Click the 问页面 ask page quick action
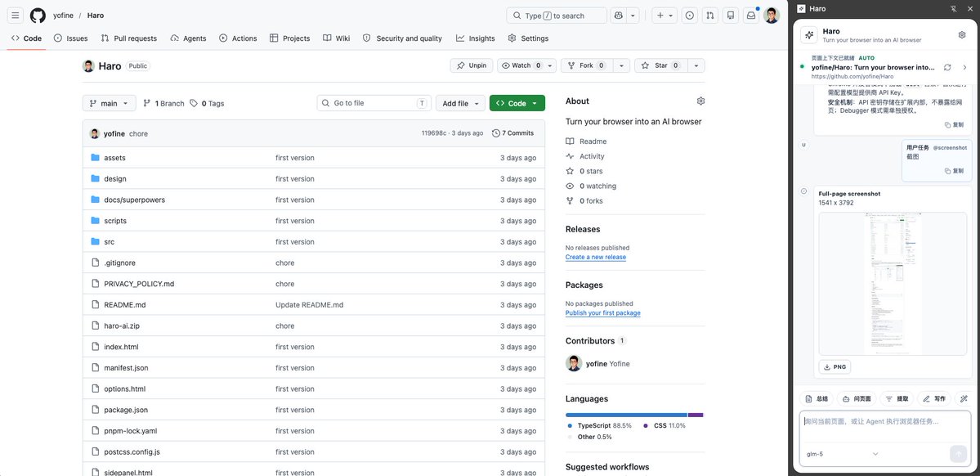Viewport: 980px width, 476px height. (x=857, y=398)
